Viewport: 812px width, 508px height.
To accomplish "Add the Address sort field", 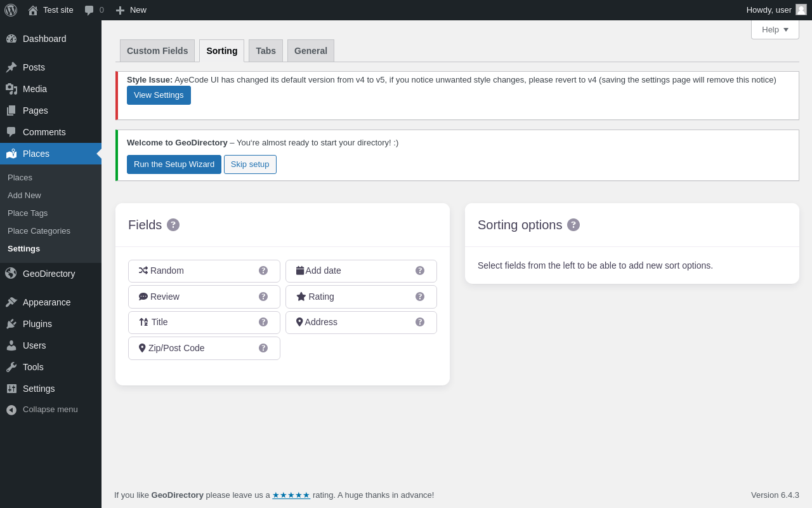I will 361,323.
